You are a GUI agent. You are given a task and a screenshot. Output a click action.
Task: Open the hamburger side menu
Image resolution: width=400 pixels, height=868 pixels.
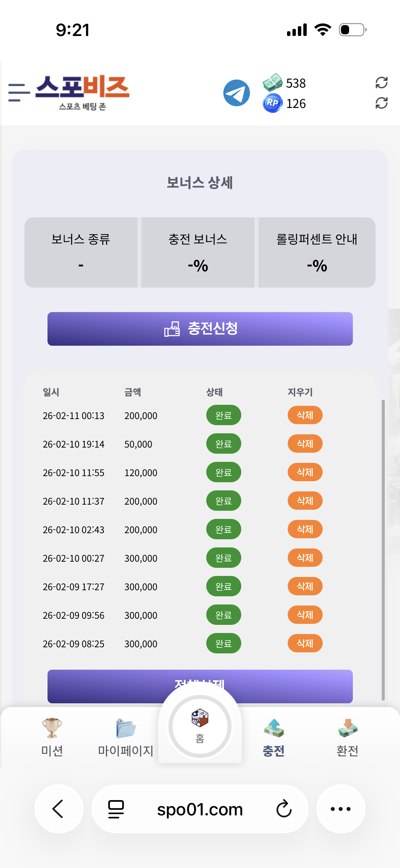click(19, 93)
